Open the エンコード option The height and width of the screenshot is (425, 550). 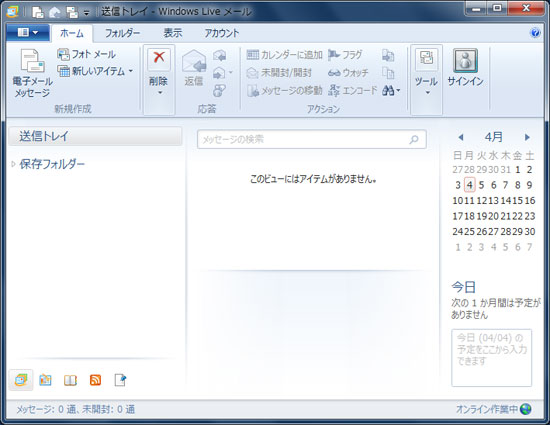pyautogui.click(x=353, y=90)
